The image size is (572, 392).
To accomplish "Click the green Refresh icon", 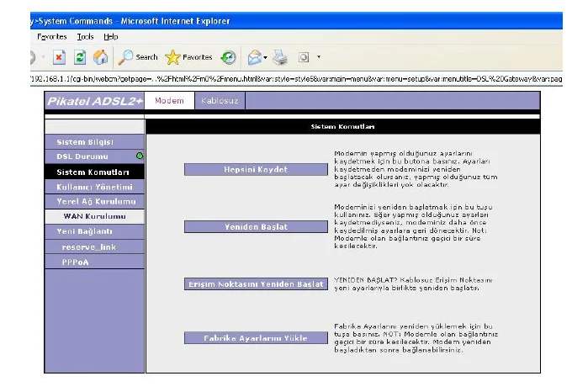I will (x=80, y=57).
